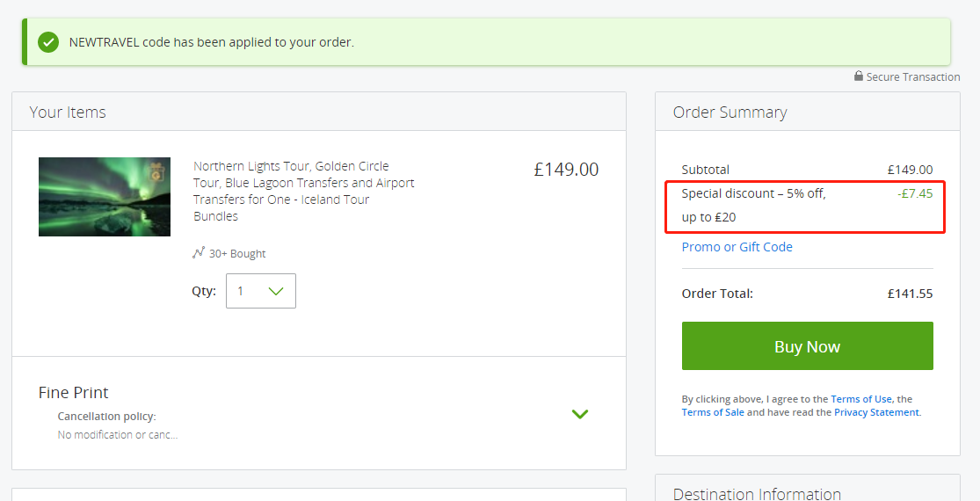
Task: Open the Terms of Sale link
Action: (x=713, y=412)
